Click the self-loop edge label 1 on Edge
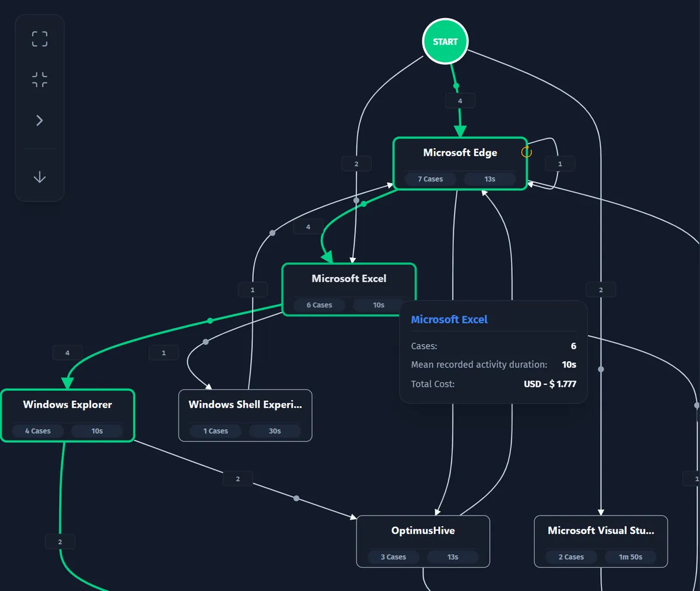 coord(560,164)
